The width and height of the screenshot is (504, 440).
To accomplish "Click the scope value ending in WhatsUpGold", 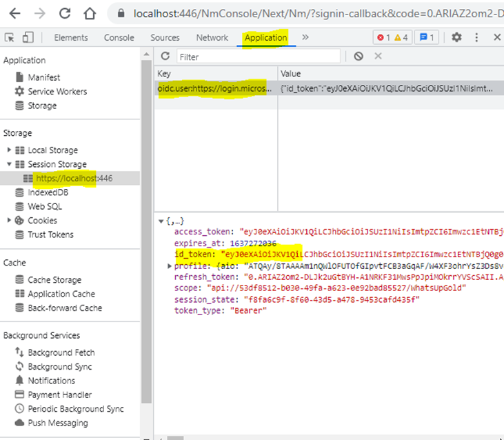I will coord(336,288).
